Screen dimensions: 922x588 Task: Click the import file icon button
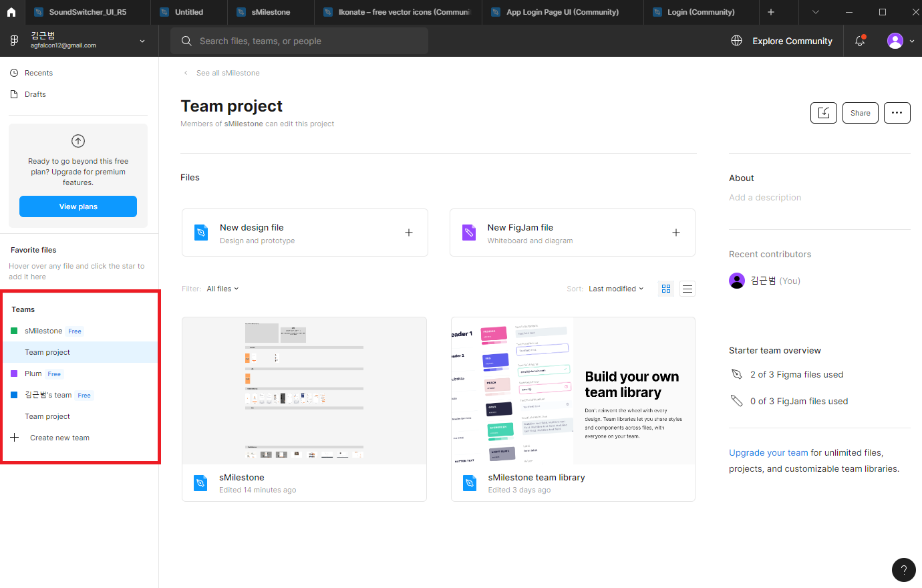point(824,113)
